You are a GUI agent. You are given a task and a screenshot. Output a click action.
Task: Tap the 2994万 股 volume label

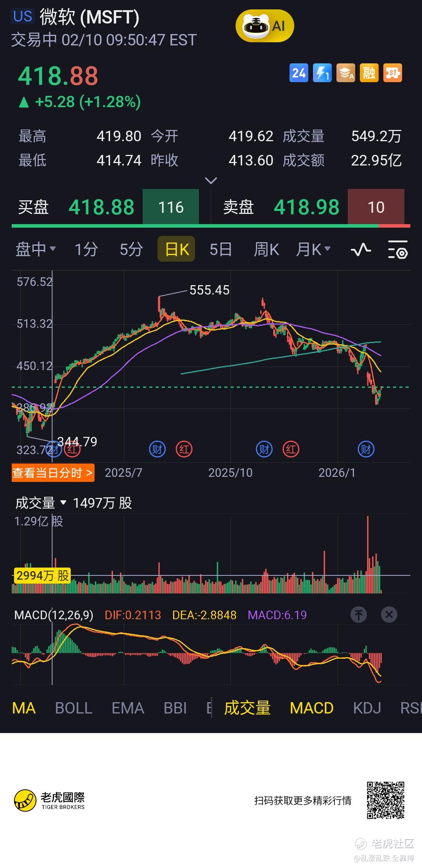click(42, 575)
